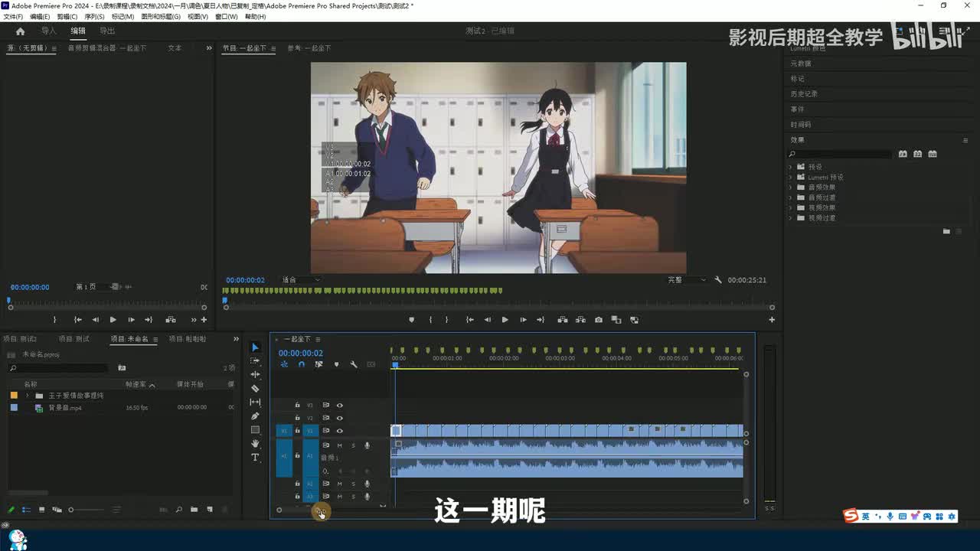Open the 完整 playback resolution dropdown

click(x=687, y=280)
